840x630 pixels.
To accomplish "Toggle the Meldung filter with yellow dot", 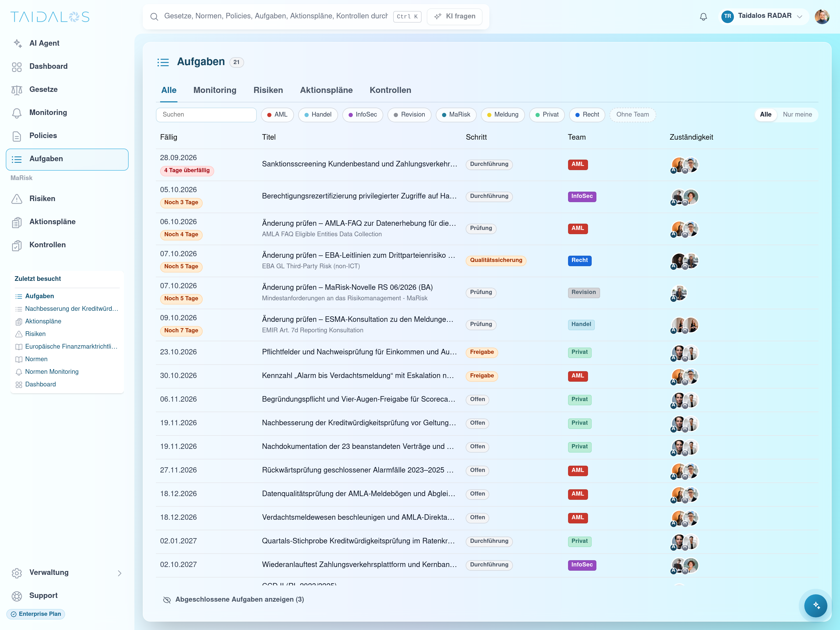I will [502, 115].
